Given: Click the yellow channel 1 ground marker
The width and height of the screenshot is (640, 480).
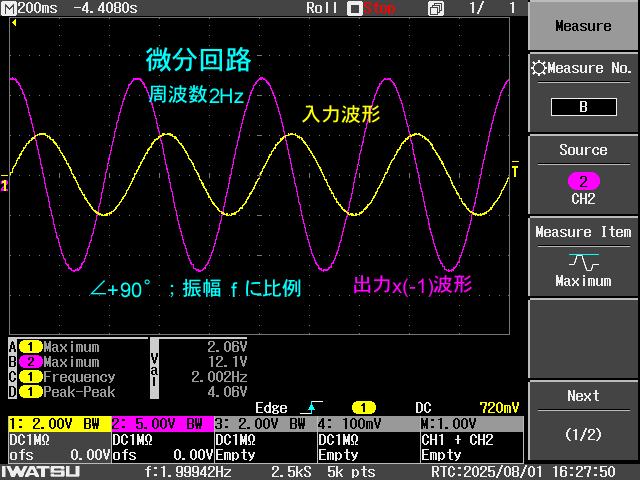Looking at the screenshot, I should pos(5,186).
